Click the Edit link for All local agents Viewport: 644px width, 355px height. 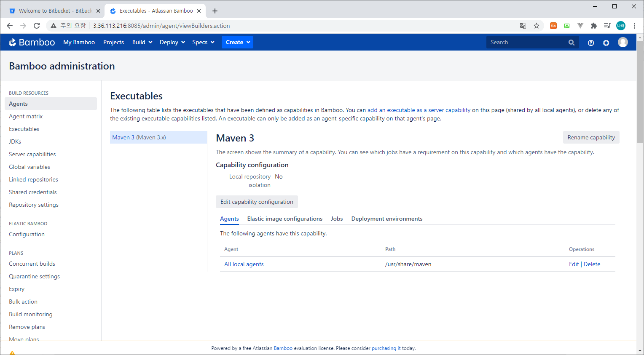(x=574, y=264)
